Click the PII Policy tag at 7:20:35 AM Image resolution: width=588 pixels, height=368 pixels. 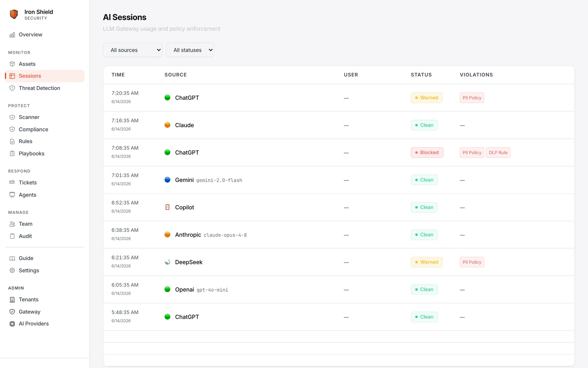(x=472, y=98)
